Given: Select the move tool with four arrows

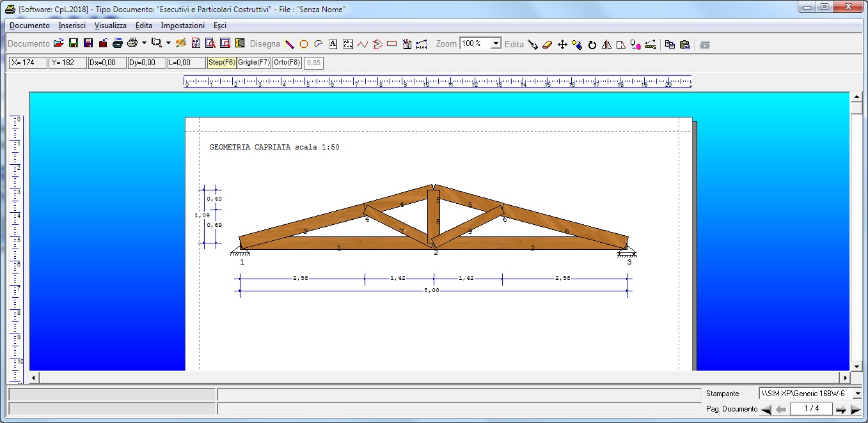Looking at the screenshot, I should 562,45.
